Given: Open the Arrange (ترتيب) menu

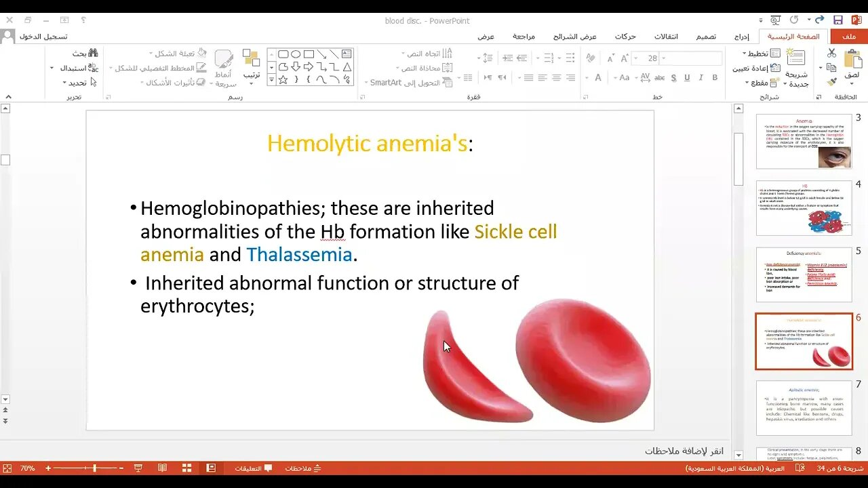Looking at the screenshot, I should coord(252,66).
